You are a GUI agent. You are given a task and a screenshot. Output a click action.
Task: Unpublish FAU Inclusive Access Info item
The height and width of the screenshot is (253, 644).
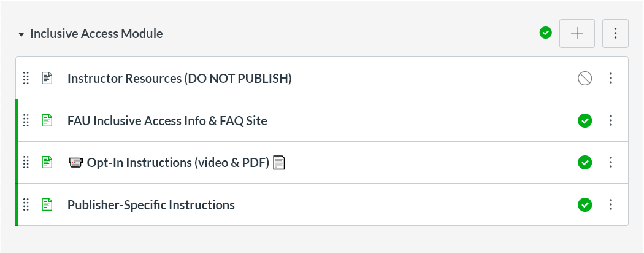tap(585, 120)
